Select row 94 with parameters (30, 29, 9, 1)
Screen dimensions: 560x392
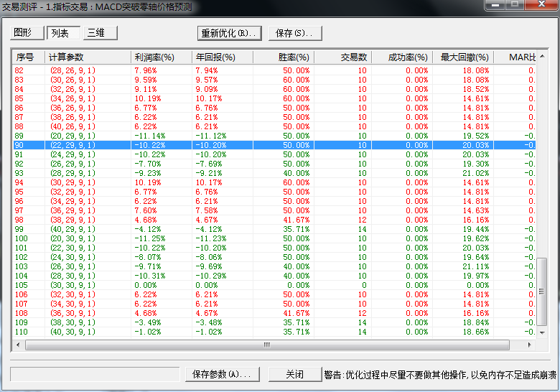[274, 182]
